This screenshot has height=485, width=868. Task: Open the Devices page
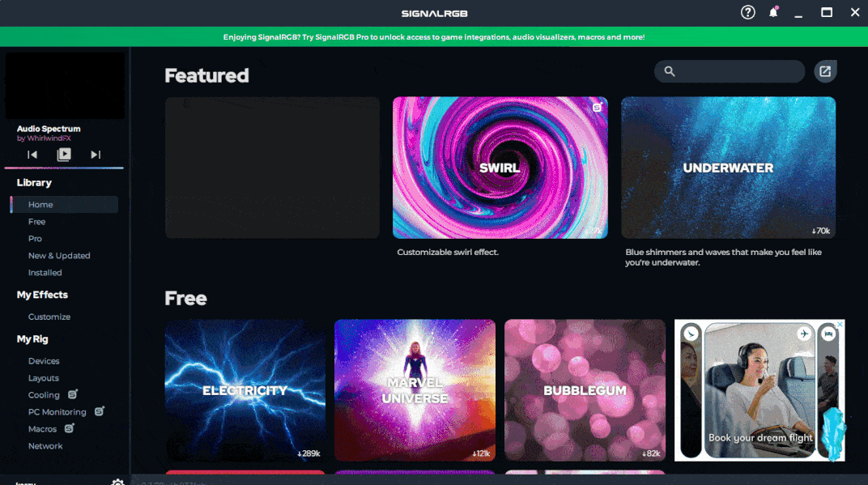[x=44, y=362]
